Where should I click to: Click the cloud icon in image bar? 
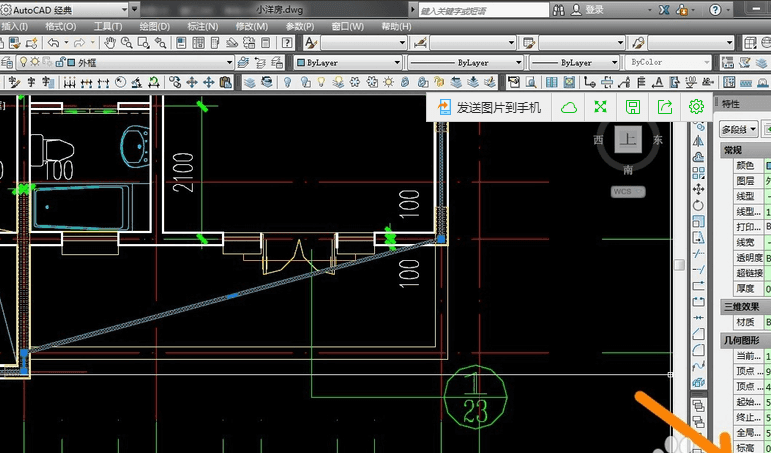tap(568, 107)
